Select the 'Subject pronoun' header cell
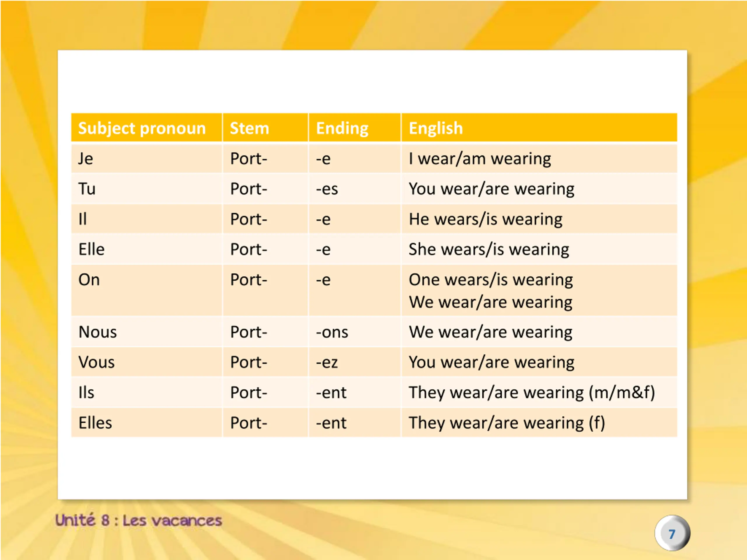 [x=146, y=127]
